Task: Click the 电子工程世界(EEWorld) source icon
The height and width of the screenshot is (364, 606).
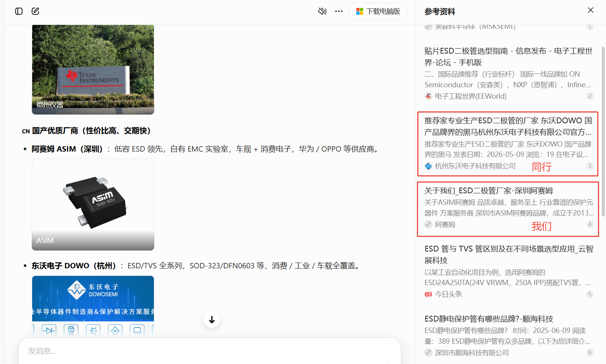Action: 428,96
